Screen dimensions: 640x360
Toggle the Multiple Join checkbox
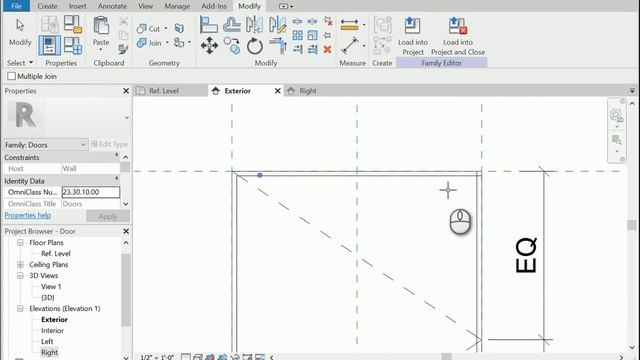point(11,76)
